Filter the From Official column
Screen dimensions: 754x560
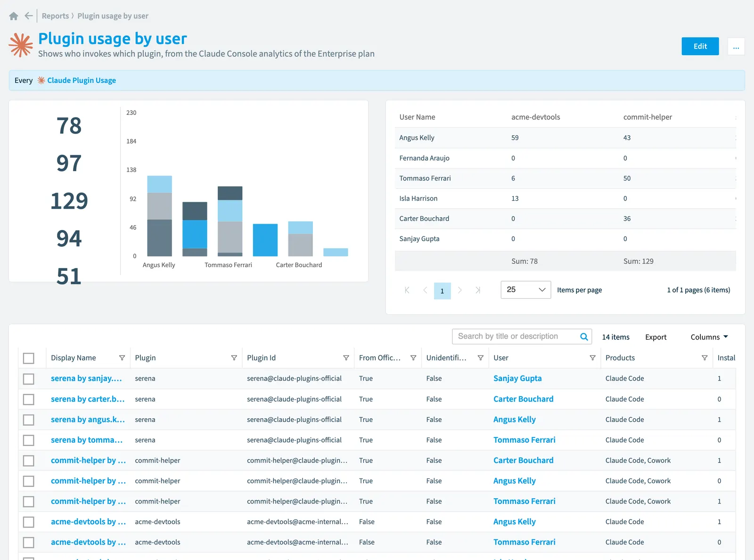click(413, 358)
